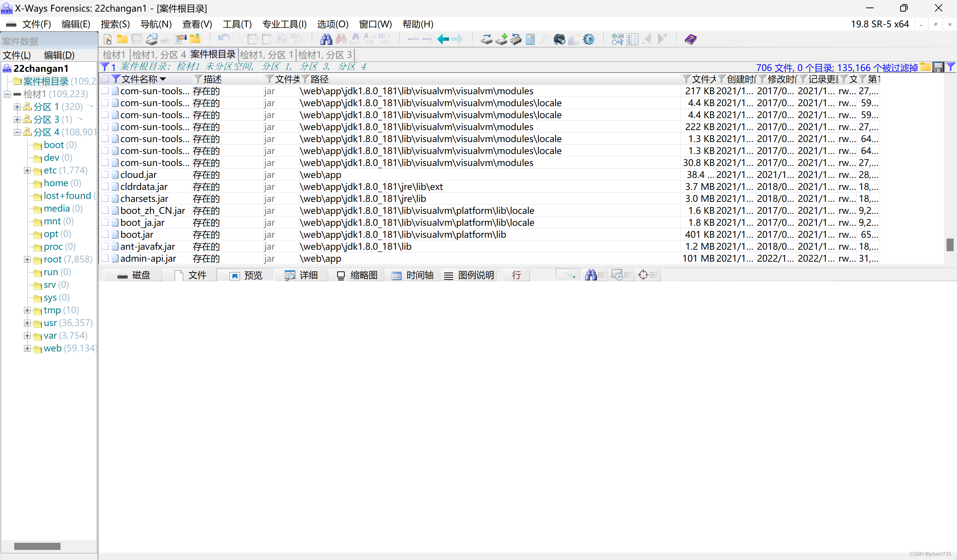
Task: Click the 预览 preview mode button
Action: pyautogui.click(x=246, y=275)
